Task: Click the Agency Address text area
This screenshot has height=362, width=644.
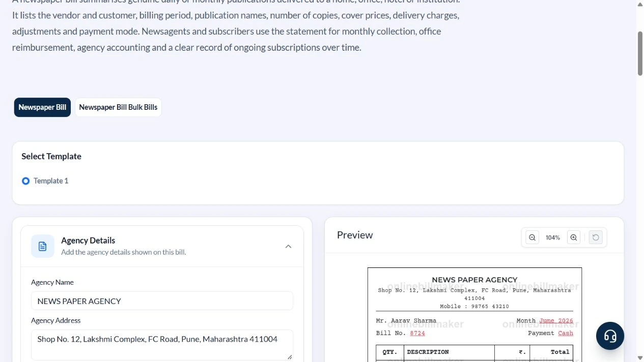Action: (162, 345)
